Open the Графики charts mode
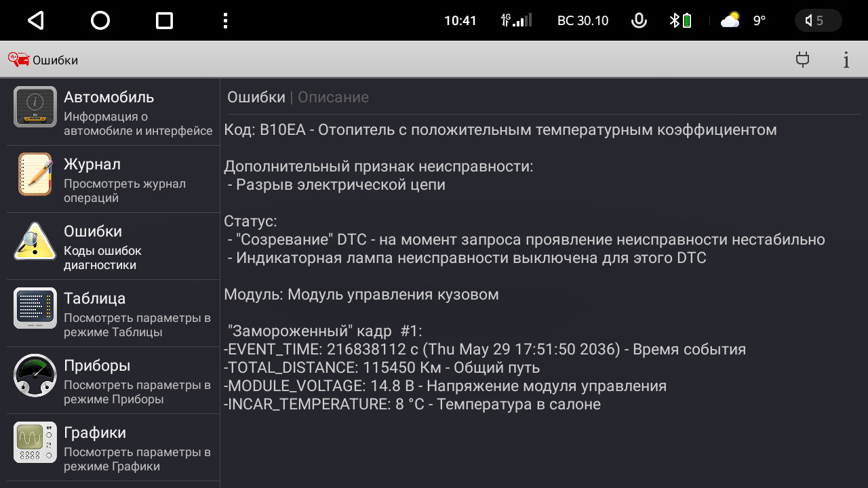Viewport: 868px width, 488px height. point(113,448)
